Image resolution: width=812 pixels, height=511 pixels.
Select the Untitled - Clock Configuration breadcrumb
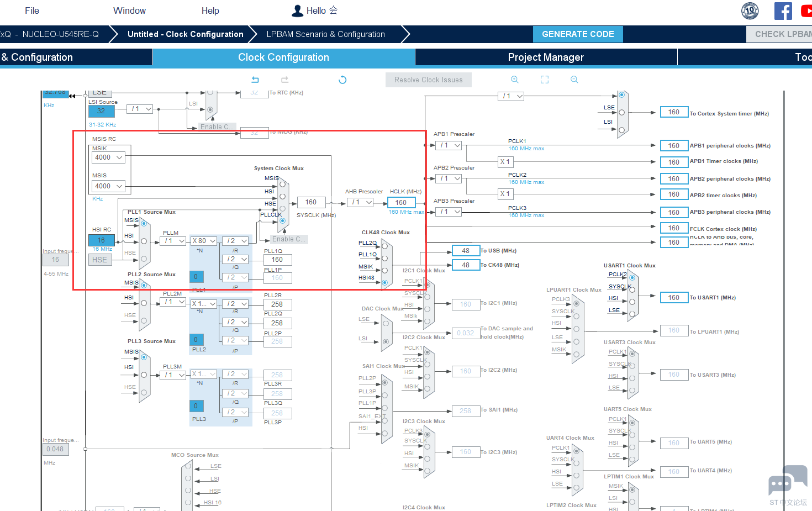point(186,34)
